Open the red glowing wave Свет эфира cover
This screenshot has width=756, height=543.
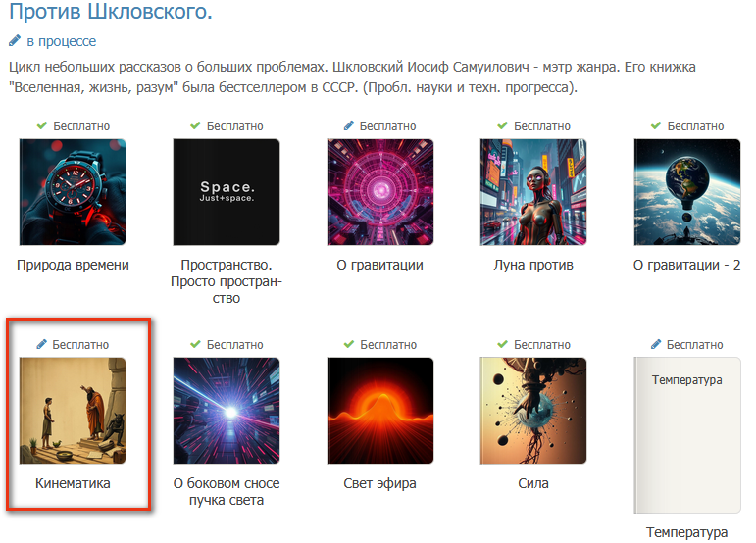click(x=379, y=411)
